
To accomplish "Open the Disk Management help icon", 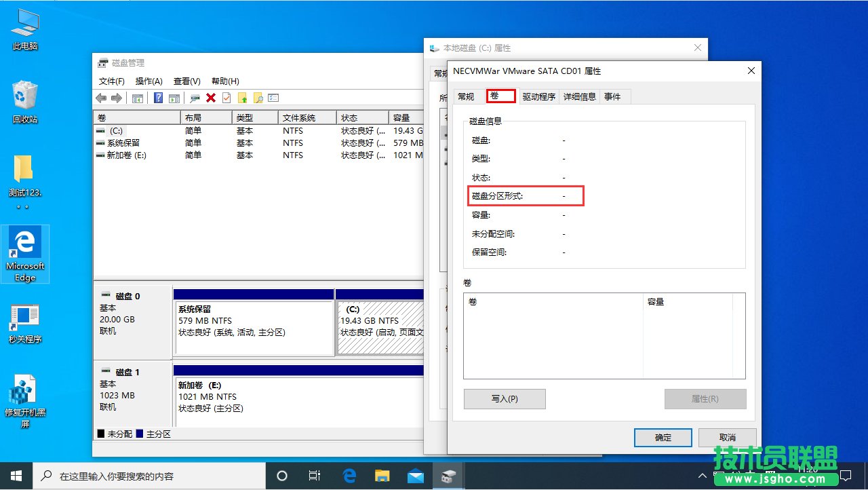I will (158, 98).
